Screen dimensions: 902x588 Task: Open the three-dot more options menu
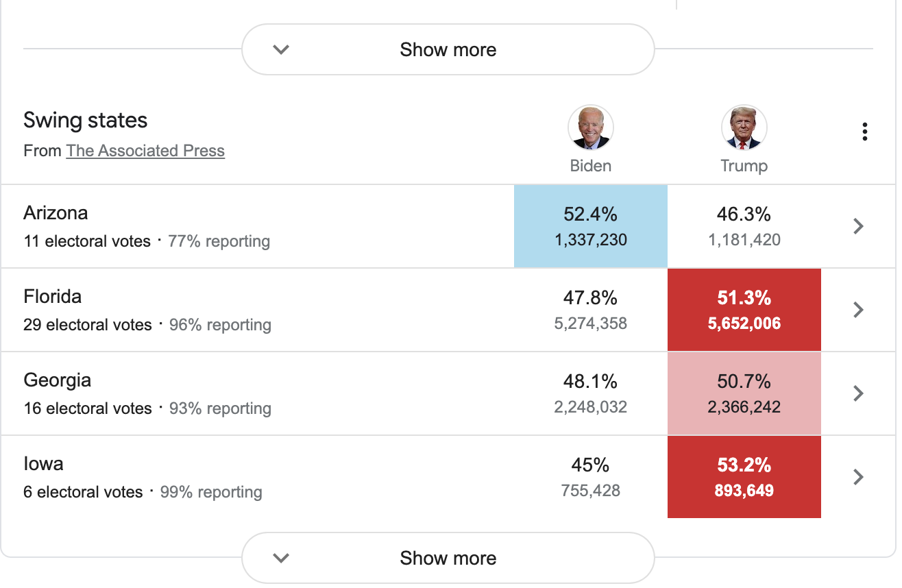[865, 132]
